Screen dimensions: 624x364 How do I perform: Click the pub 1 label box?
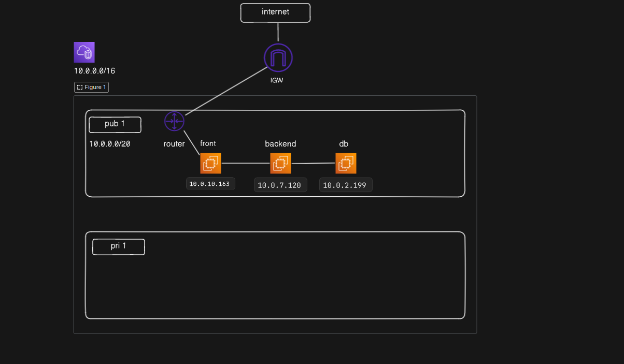coord(115,125)
